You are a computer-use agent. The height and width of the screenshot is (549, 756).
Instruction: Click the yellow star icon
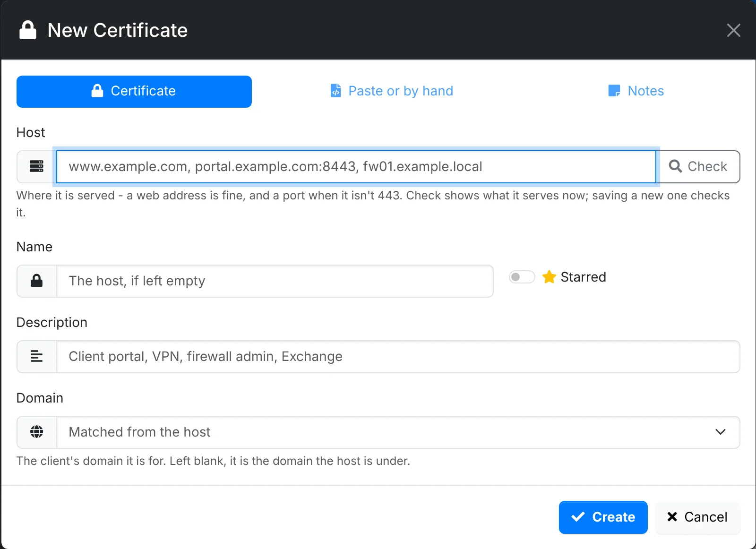pos(549,277)
